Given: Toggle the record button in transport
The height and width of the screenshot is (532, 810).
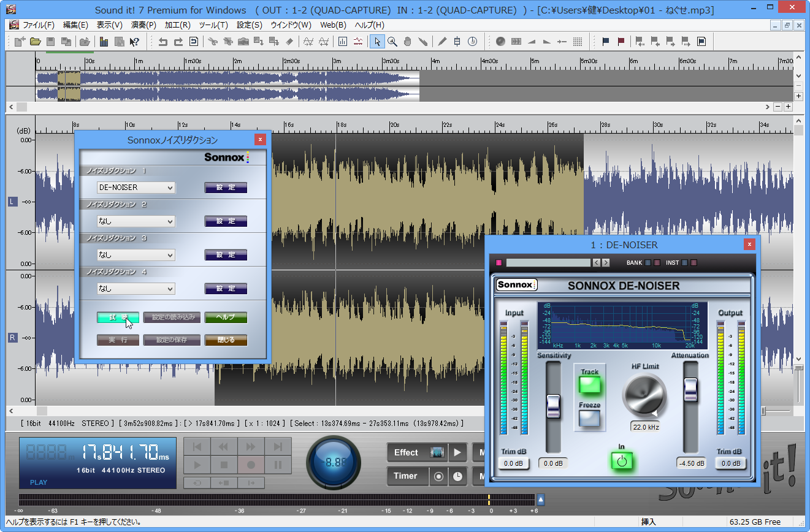Looking at the screenshot, I should (251, 465).
